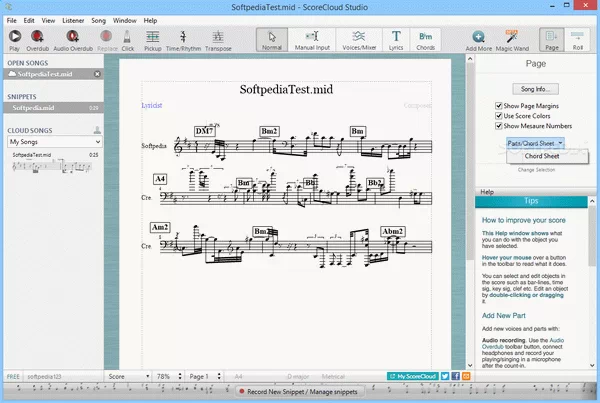Choose Chord Sheet from the dropdown list
Viewport: 600px width, 403px height.
[x=542, y=156]
